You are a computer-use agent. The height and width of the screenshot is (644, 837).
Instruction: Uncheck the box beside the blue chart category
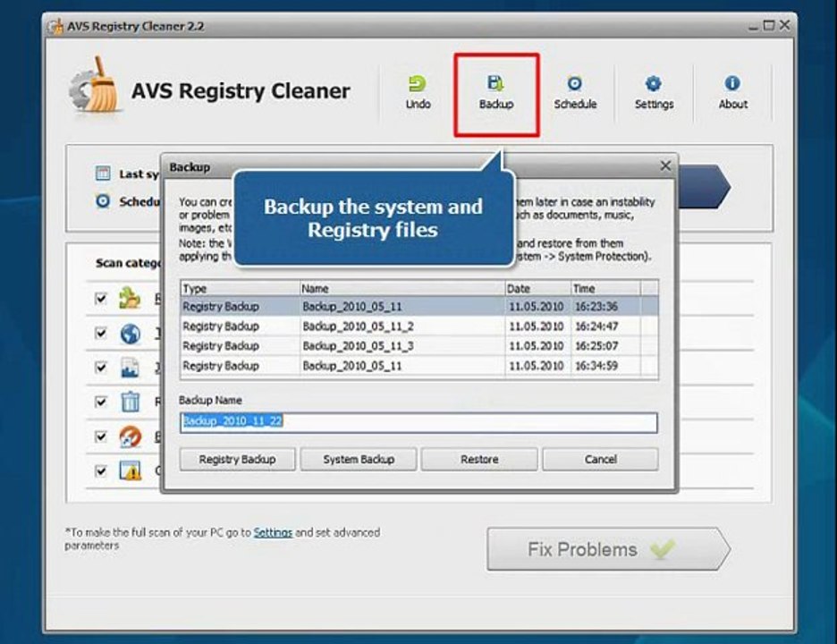tap(100, 368)
